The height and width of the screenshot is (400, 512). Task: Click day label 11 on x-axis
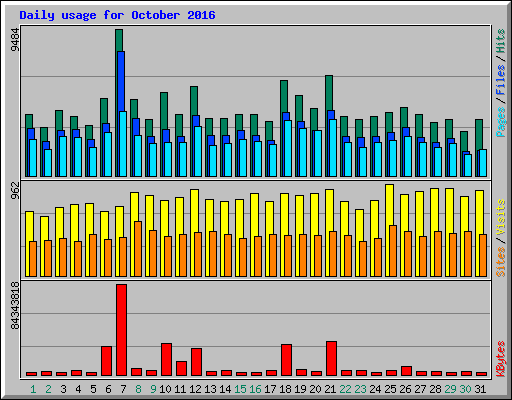click(180, 389)
